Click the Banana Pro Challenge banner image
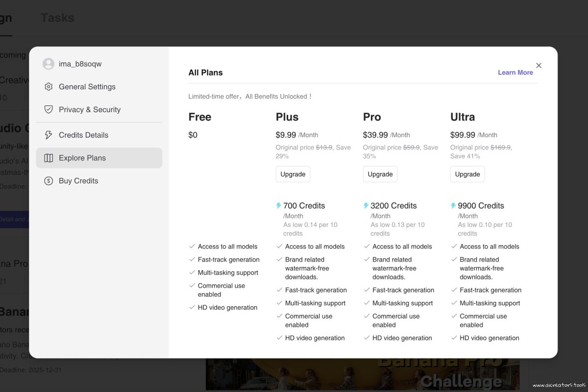588x392 pixels. (x=363, y=375)
